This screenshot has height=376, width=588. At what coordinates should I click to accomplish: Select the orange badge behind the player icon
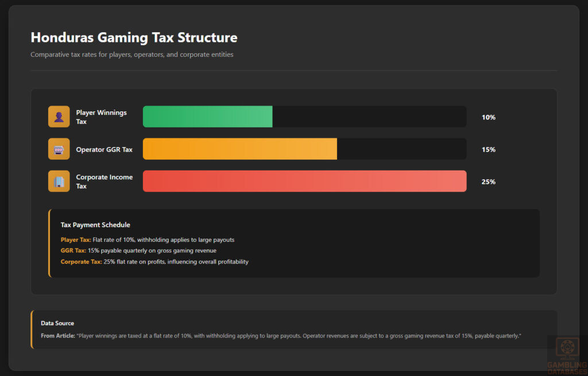coord(59,117)
